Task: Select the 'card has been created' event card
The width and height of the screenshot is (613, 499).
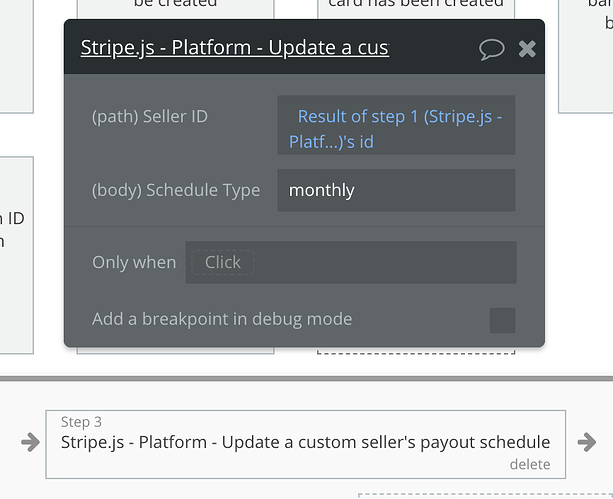Action: click(416, 6)
